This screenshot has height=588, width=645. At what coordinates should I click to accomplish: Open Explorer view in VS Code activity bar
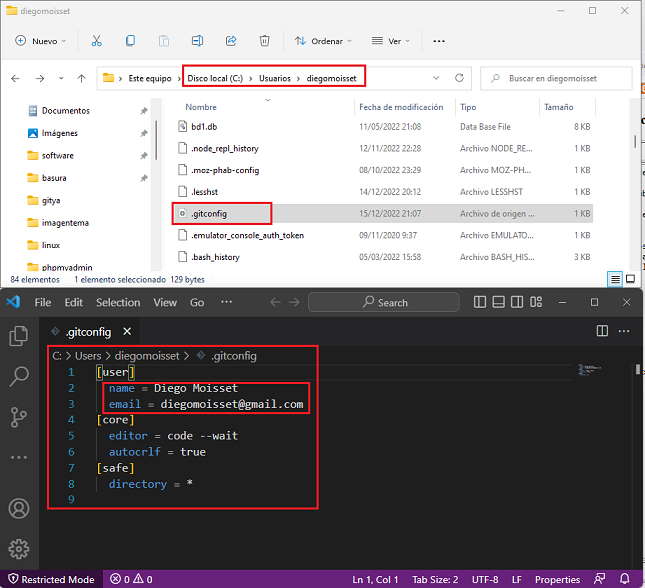coord(19,336)
